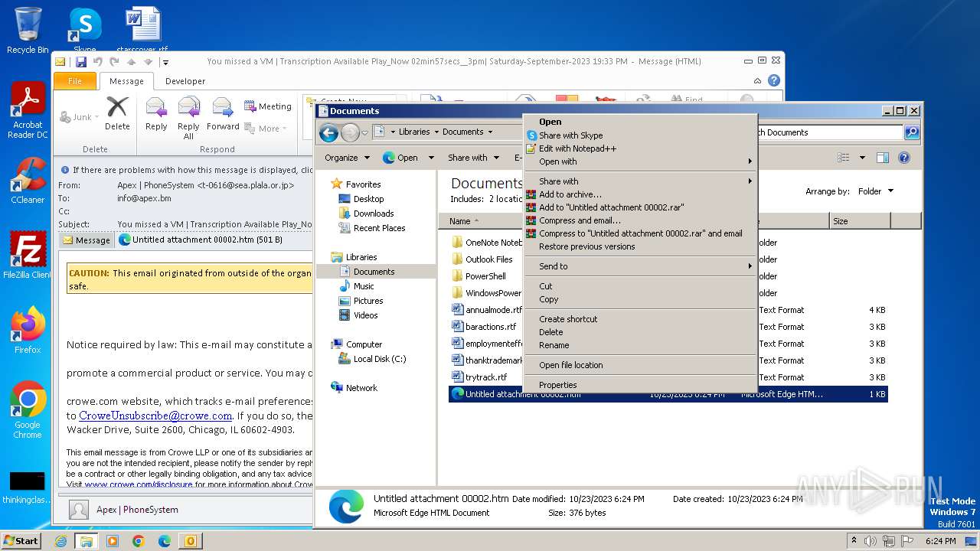Click the search magnifier in the Documents window

click(912, 132)
